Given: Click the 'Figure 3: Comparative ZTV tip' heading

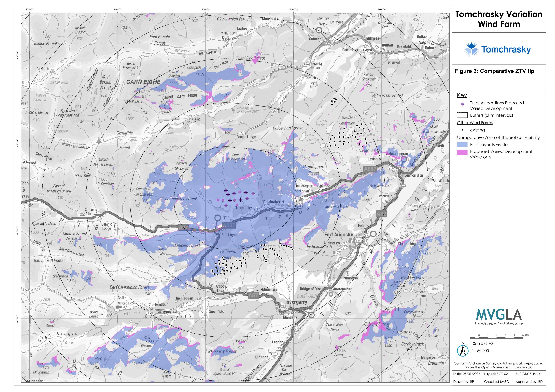Looking at the screenshot, I should pyautogui.click(x=495, y=71).
